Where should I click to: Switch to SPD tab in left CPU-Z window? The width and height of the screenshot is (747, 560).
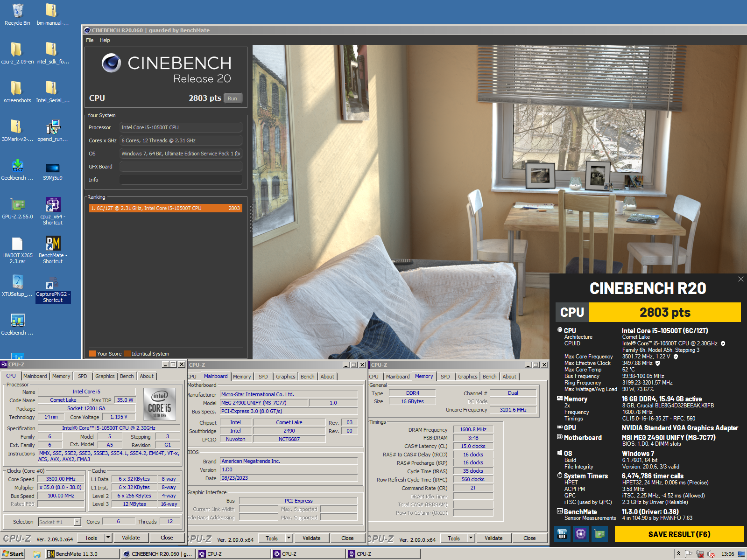point(83,376)
